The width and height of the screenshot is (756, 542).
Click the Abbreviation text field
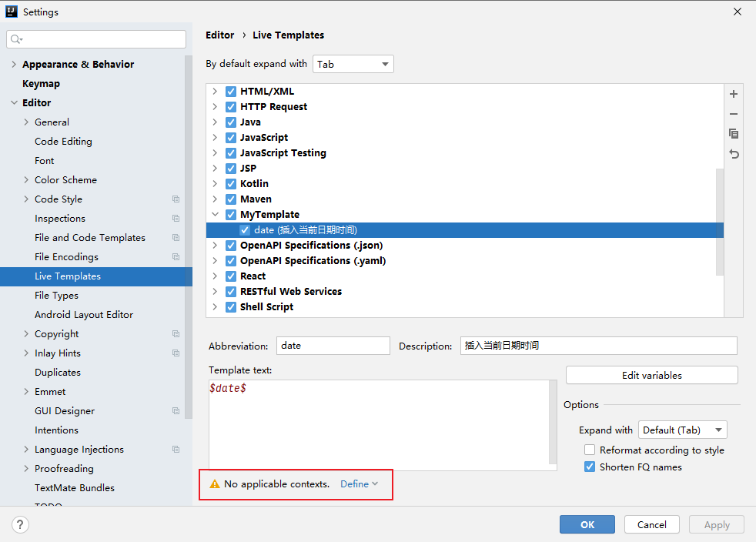(333, 346)
